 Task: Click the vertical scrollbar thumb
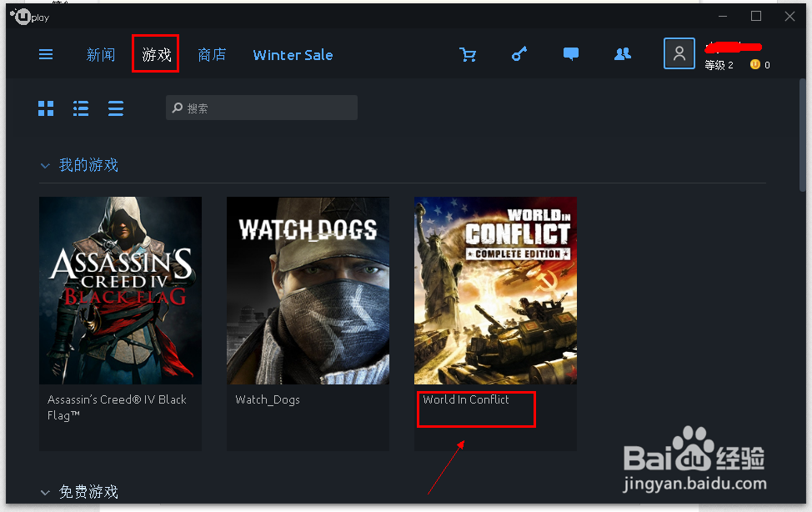coord(802,135)
